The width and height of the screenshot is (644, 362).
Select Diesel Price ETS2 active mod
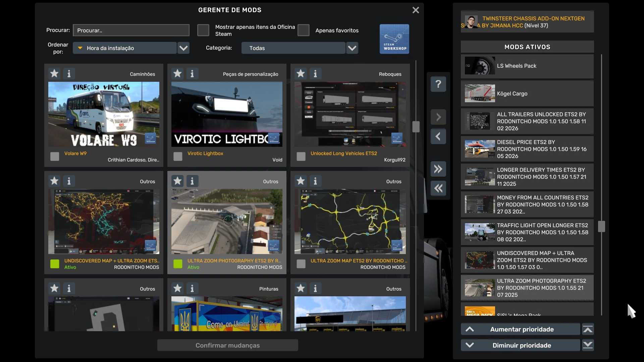527,149
